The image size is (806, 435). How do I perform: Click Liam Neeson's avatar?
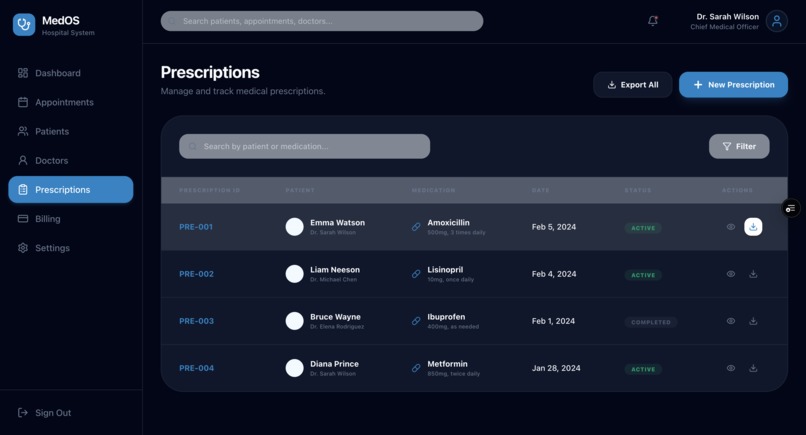[x=295, y=274]
